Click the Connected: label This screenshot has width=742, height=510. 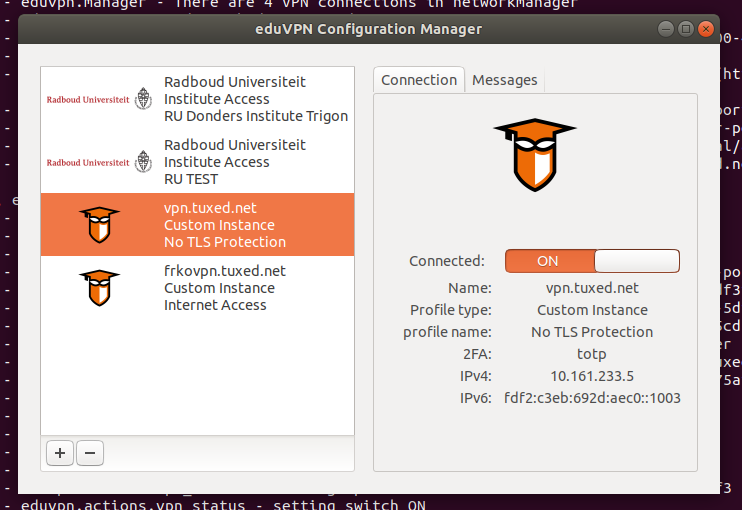point(447,261)
